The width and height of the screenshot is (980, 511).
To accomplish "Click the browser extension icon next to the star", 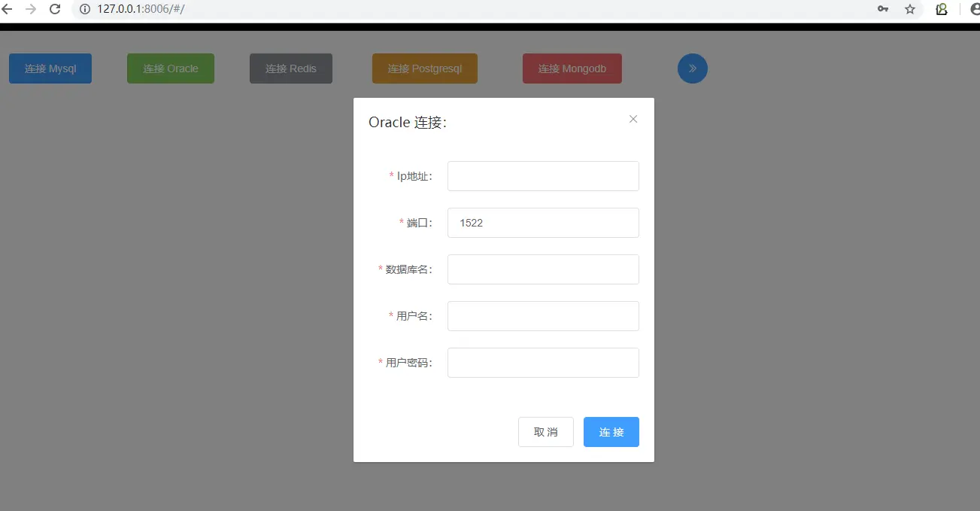I will [x=941, y=9].
